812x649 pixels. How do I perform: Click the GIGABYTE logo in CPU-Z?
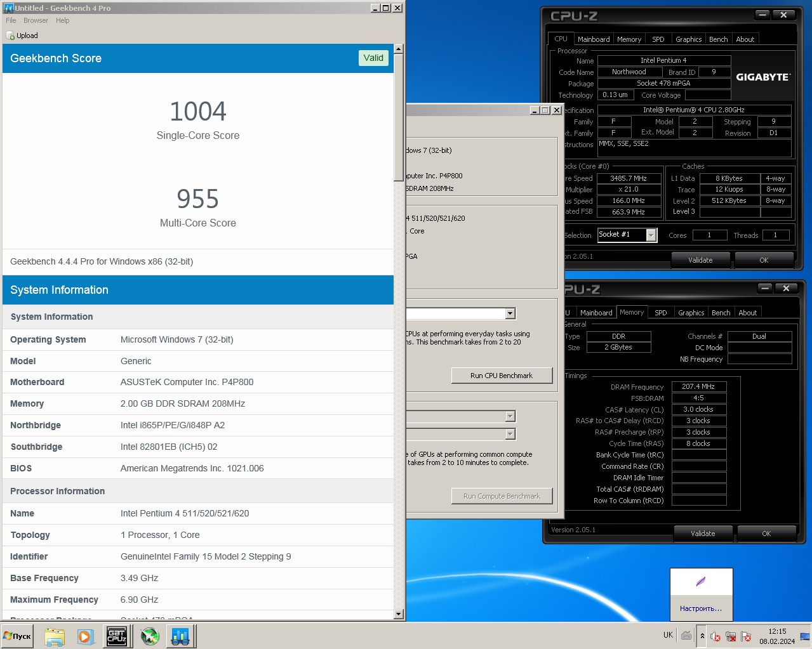[763, 77]
